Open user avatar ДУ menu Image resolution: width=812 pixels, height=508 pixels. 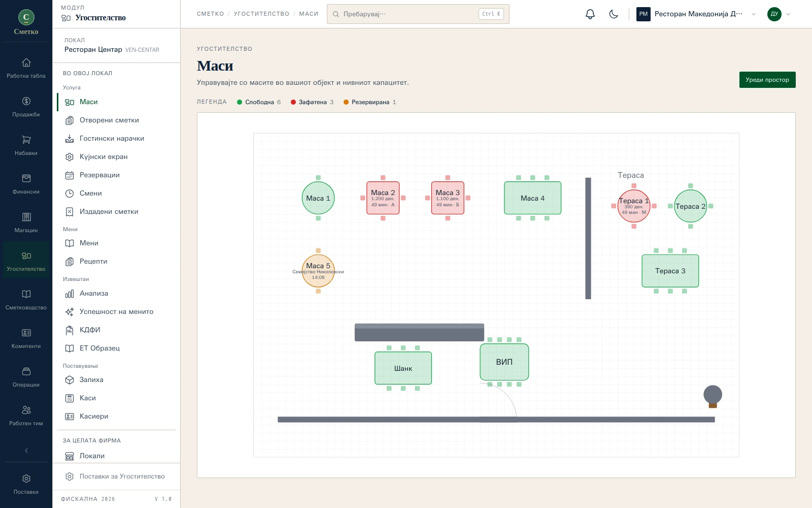(x=779, y=14)
